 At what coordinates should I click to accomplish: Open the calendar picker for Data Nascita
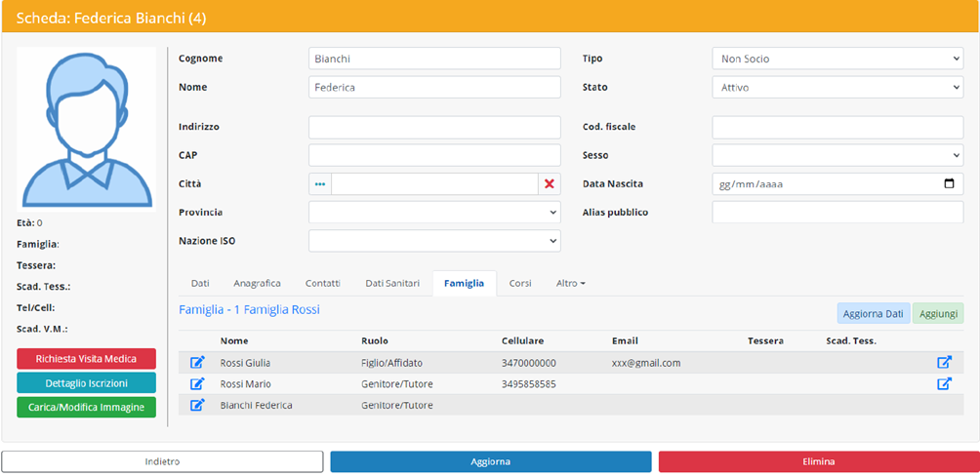pyautogui.click(x=949, y=184)
